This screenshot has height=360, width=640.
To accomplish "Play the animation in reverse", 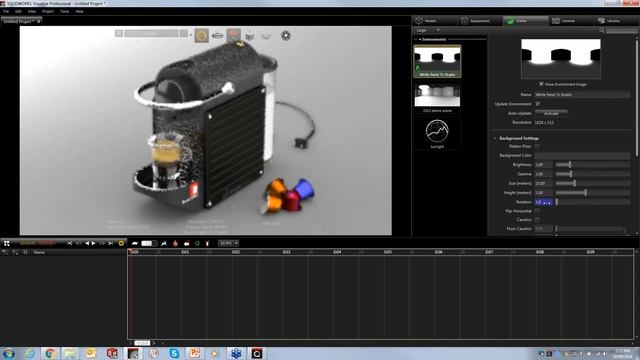I will tap(87, 243).
